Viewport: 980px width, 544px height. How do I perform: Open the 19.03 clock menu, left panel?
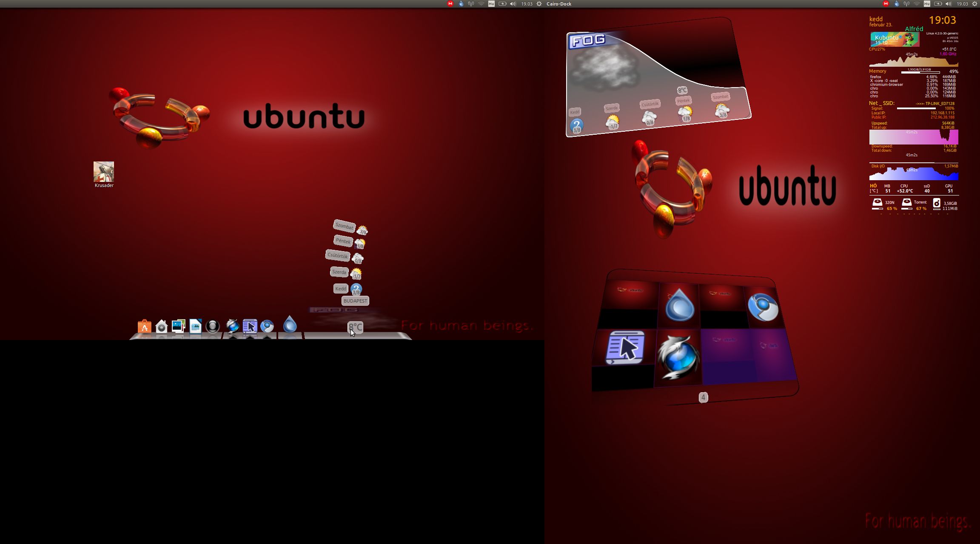[x=527, y=4]
